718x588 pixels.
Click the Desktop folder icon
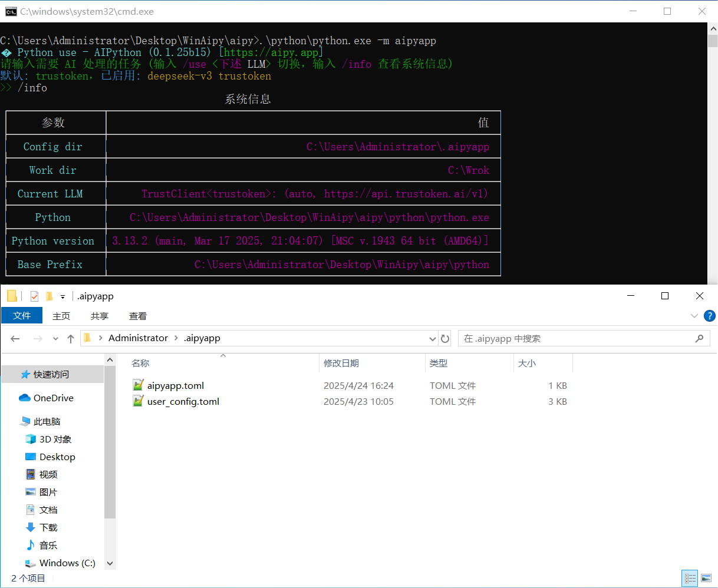tap(31, 457)
